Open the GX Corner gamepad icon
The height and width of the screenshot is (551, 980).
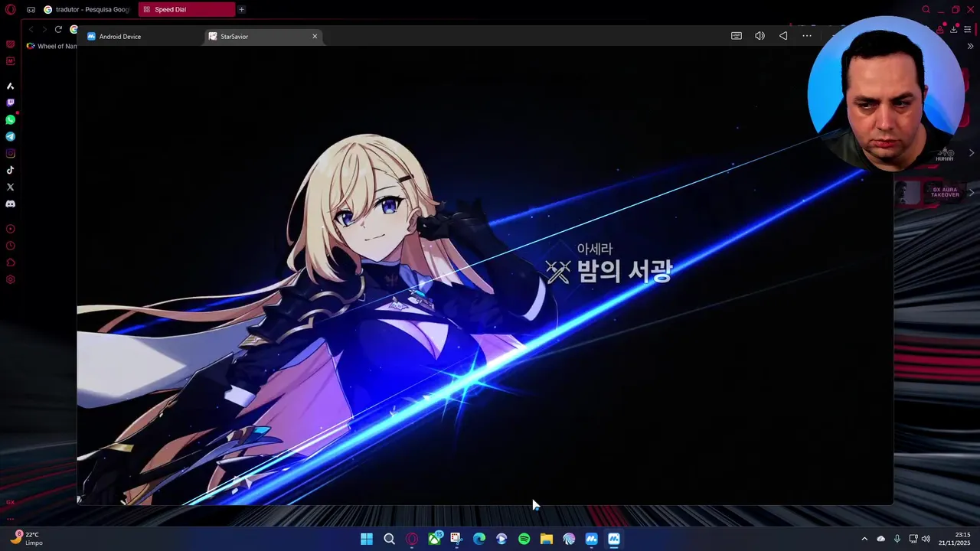coord(31,9)
